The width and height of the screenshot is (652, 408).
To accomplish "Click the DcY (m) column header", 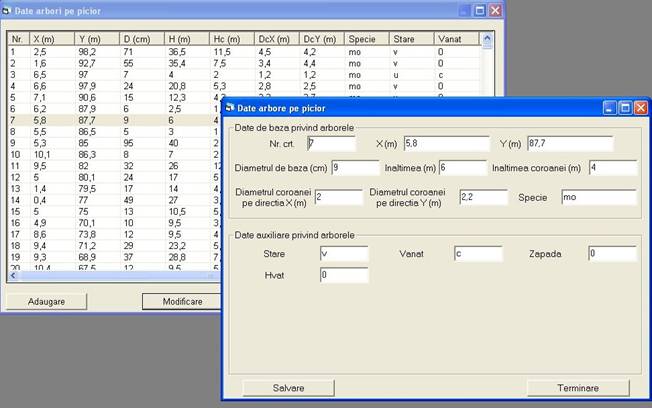I will point(321,39).
